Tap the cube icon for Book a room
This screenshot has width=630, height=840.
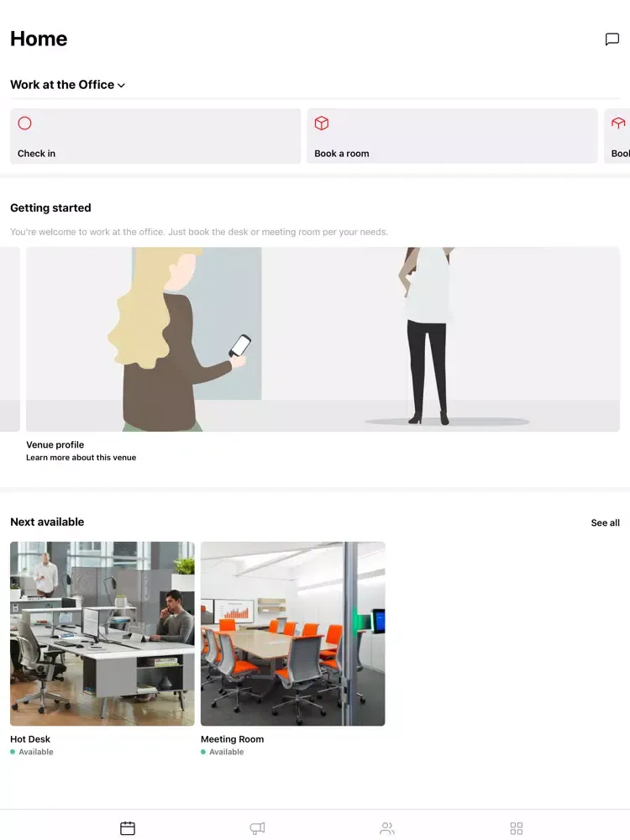(x=322, y=123)
